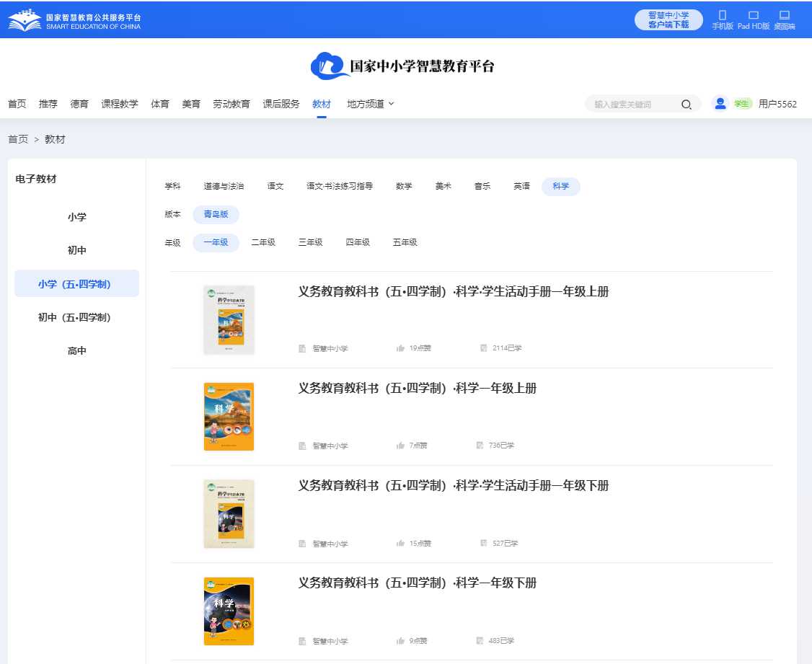The height and width of the screenshot is (664, 812).
Task: Open the 课后服务 nav tab
Action: coord(281,104)
